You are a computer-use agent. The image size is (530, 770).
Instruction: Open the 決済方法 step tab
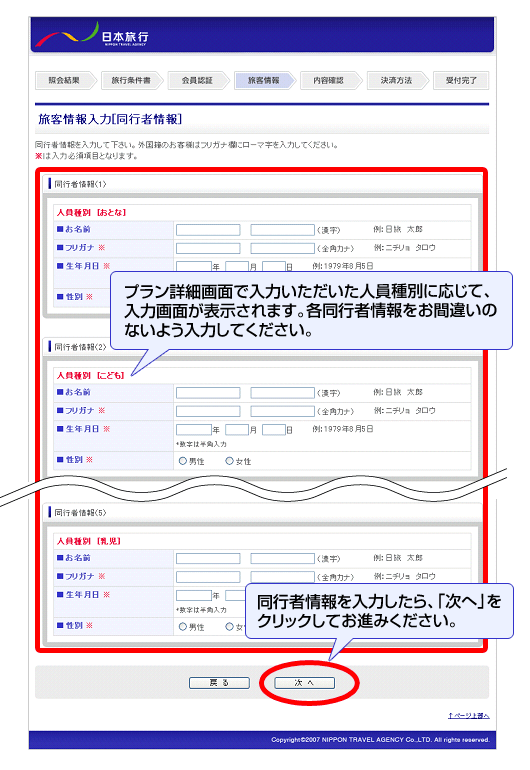click(396, 81)
